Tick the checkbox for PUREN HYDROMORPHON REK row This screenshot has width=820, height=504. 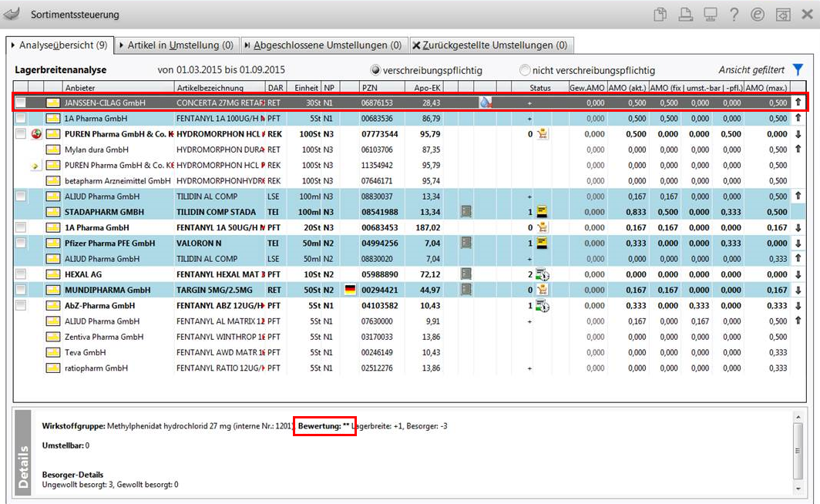point(20,134)
